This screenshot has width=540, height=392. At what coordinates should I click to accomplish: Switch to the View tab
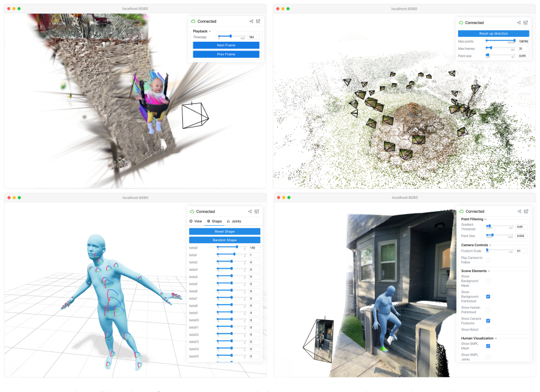(196, 222)
